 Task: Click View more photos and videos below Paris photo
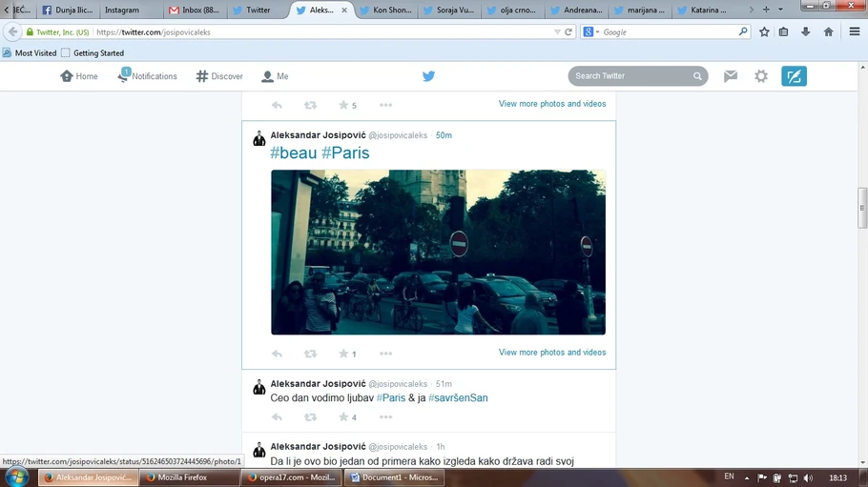551,353
